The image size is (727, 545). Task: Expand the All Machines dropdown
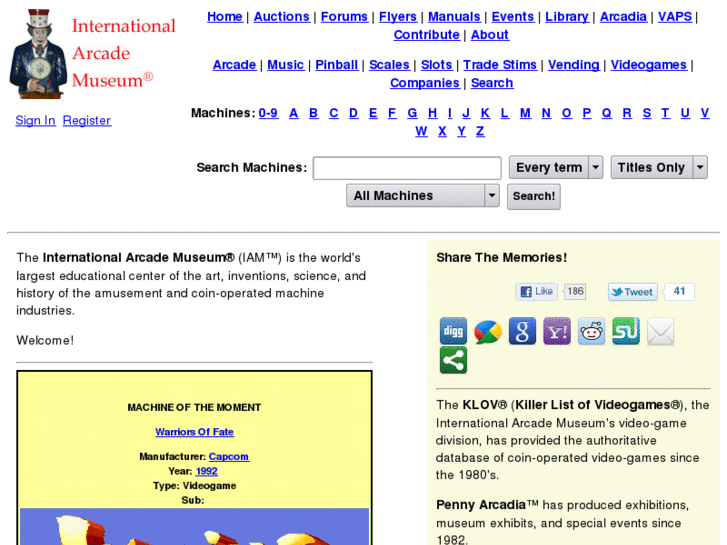(422, 196)
